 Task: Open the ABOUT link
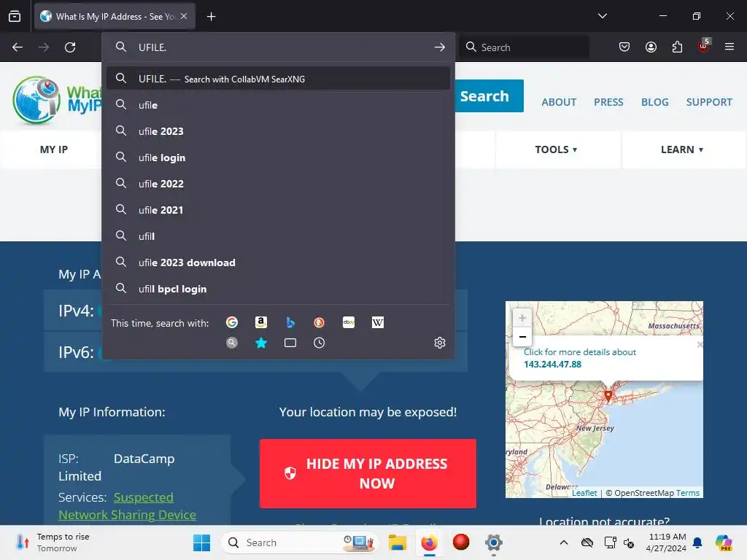click(559, 102)
